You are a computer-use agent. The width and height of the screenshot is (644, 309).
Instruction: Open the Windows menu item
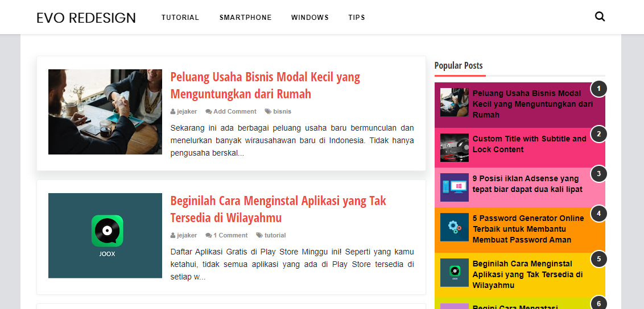click(309, 18)
